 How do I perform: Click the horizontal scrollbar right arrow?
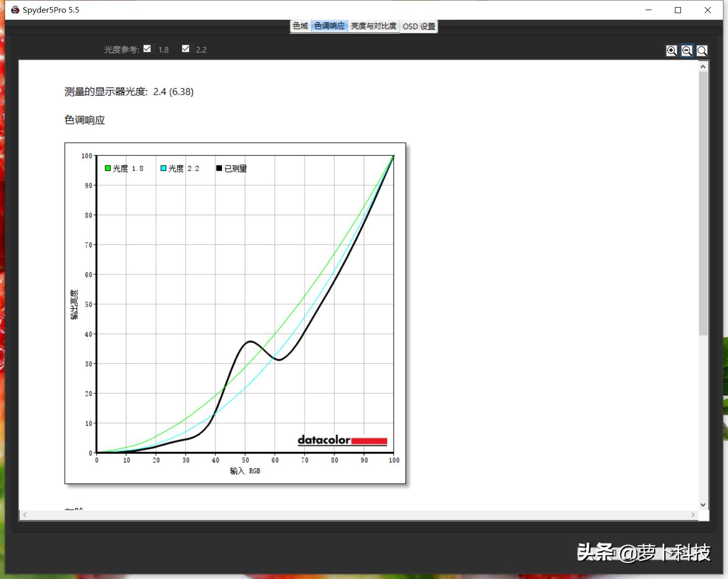pos(693,515)
